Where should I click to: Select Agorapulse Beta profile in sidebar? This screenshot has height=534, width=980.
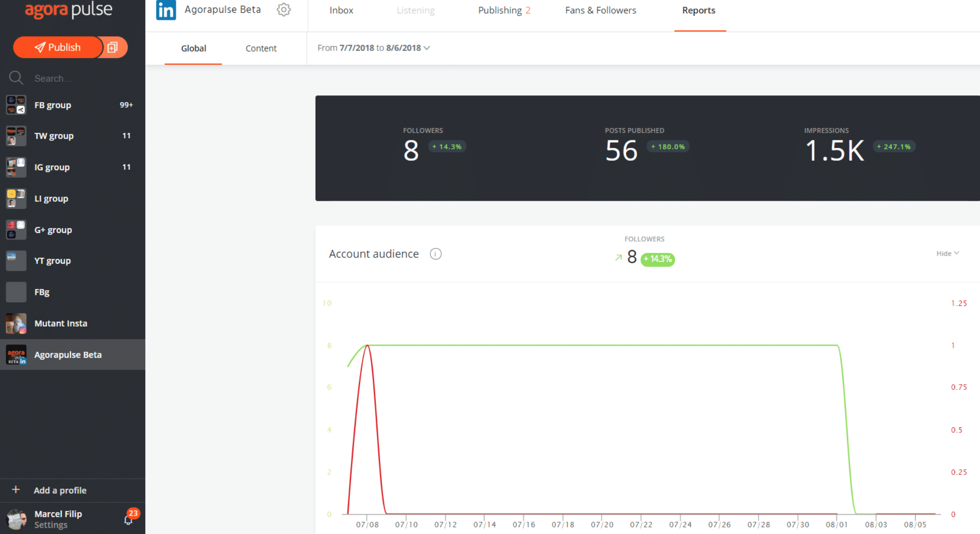tap(72, 355)
